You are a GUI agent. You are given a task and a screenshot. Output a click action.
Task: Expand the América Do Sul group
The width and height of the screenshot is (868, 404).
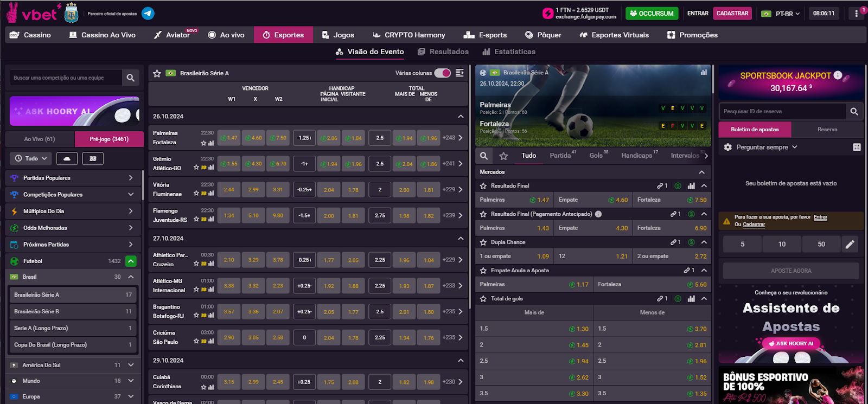point(131,365)
